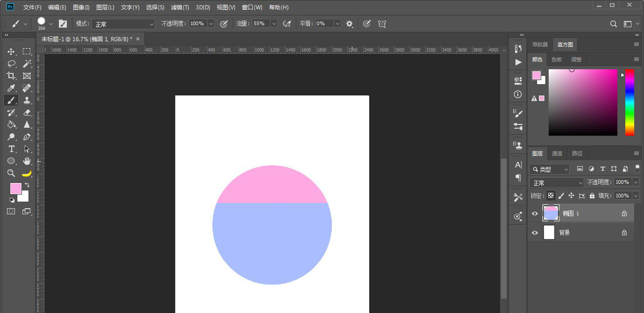The height and width of the screenshot is (313, 644).
Task: Select the Hand tool
Action: coord(27,161)
